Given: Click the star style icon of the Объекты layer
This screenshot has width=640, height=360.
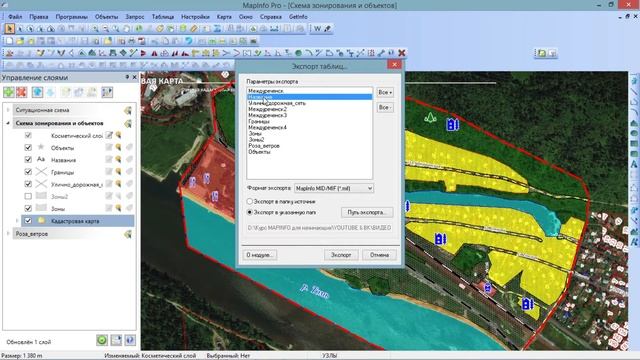Looking at the screenshot, I should point(41,147).
